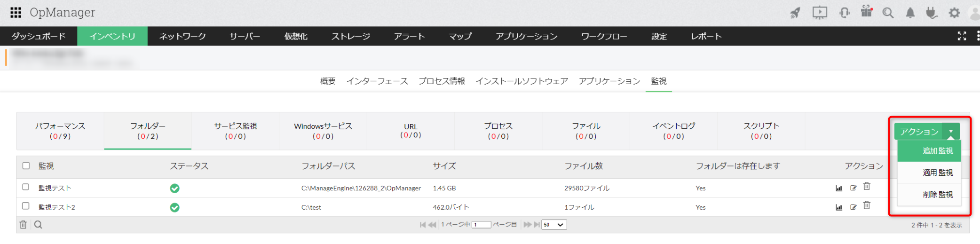Open the 設定 menu
The image size is (980, 244).
pyautogui.click(x=659, y=36)
